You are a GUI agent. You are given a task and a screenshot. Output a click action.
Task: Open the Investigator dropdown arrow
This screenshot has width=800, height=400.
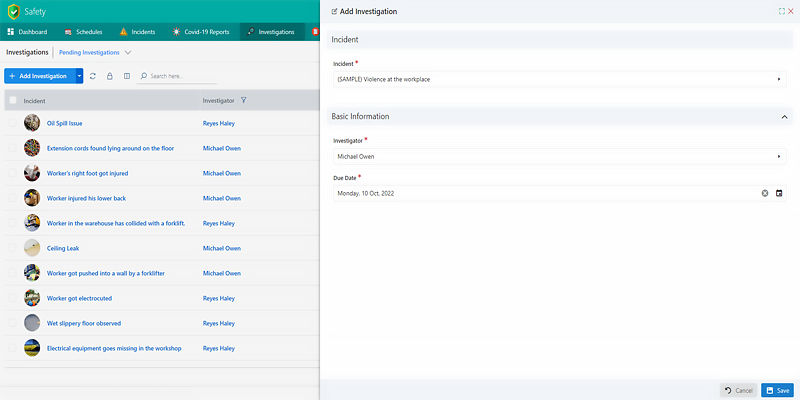[x=779, y=157]
